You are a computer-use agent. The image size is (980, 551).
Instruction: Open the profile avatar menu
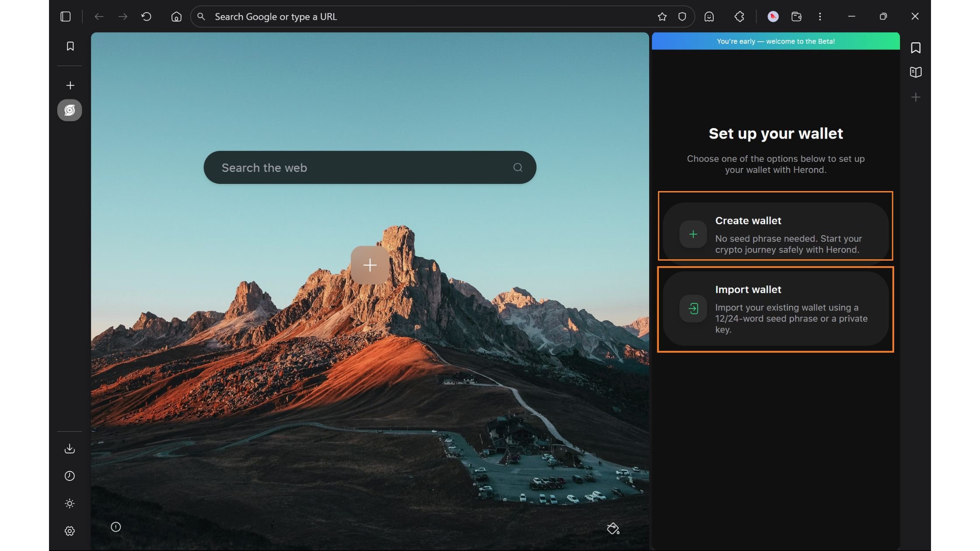[x=773, y=16]
